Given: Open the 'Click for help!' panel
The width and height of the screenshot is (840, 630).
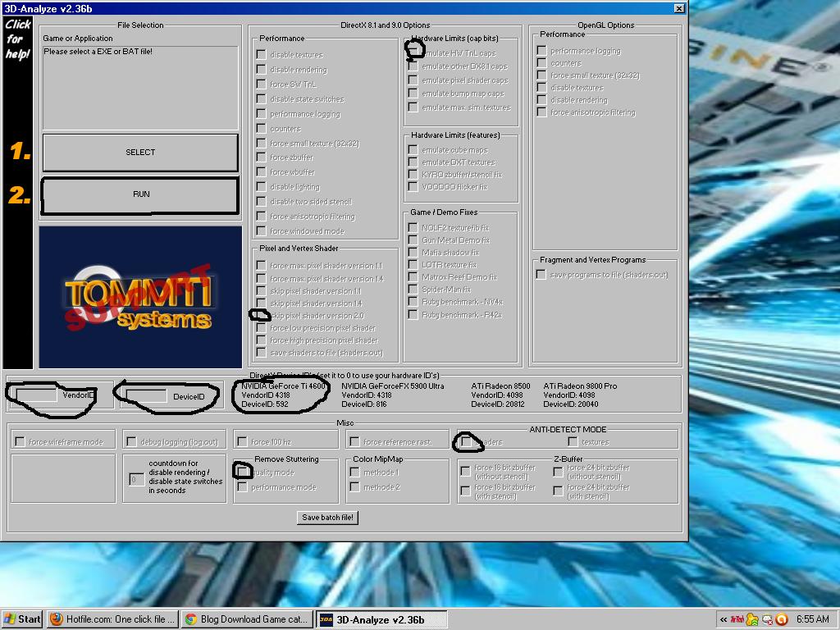Looking at the screenshot, I should pos(18,39).
